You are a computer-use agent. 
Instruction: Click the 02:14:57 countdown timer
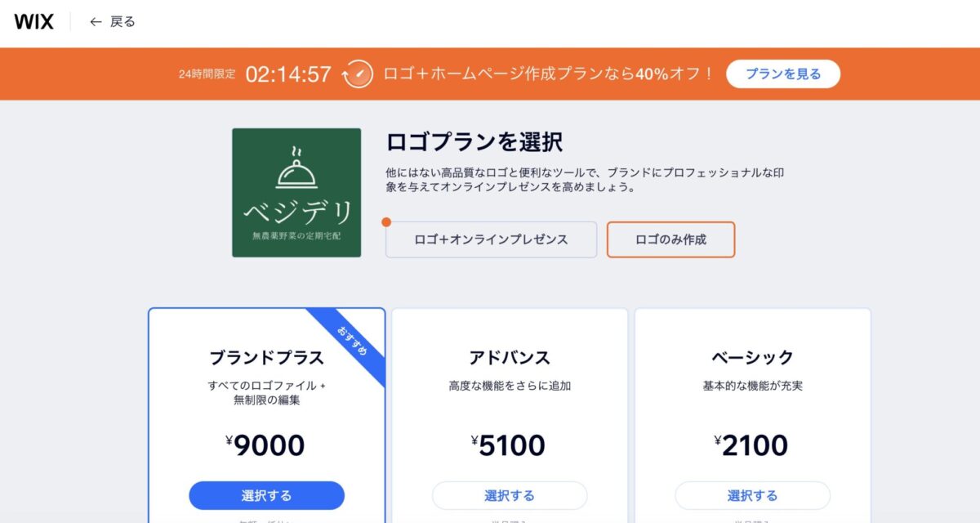(x=288, y=74)
